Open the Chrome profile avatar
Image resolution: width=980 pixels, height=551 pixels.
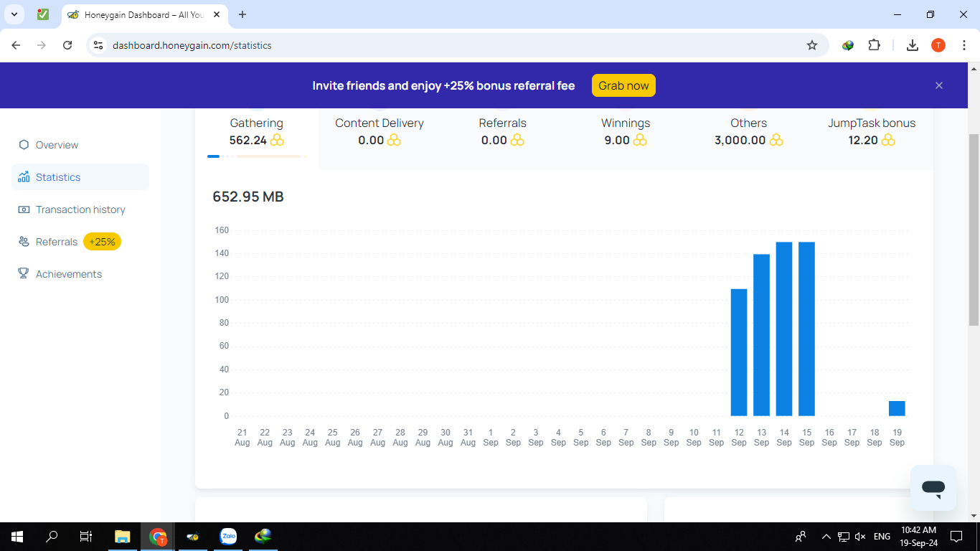tap(938, 45)
